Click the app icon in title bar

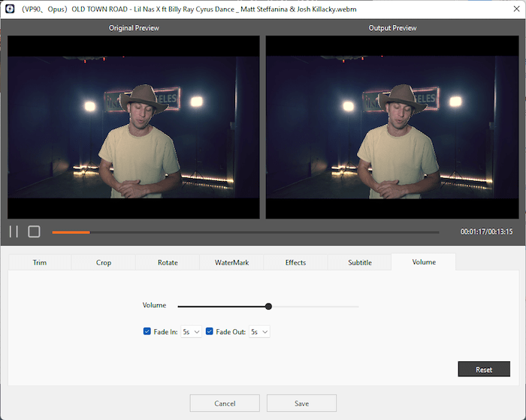point(11,9)
